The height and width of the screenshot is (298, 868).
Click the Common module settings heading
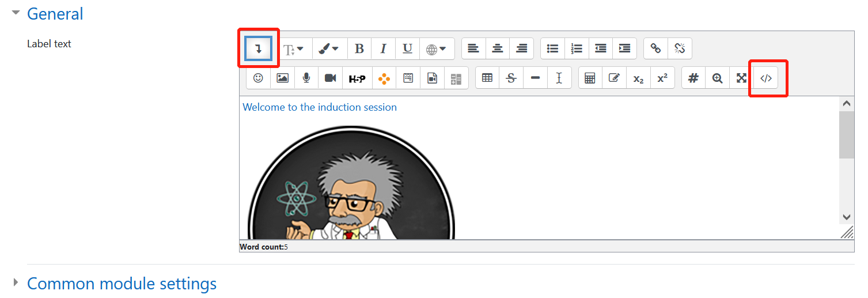click(122, 284)
